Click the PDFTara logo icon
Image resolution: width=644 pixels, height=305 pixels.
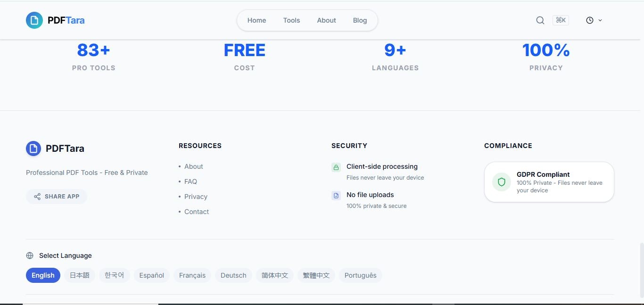[x=33, y=20]
